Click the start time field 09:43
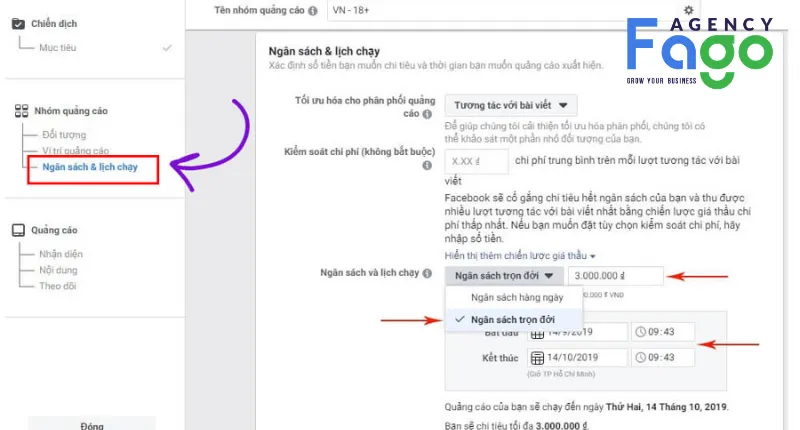Viewport: 800px width, 430px height. point(663,332)
